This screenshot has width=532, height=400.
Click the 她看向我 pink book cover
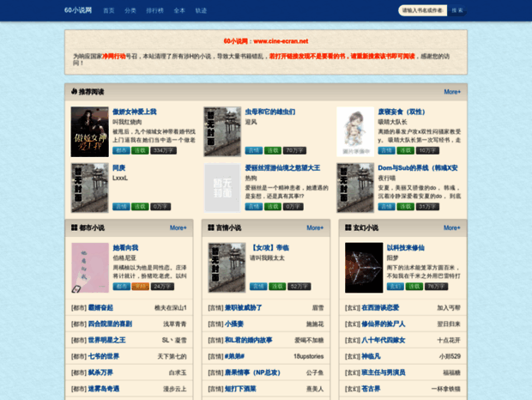(89, 267)
